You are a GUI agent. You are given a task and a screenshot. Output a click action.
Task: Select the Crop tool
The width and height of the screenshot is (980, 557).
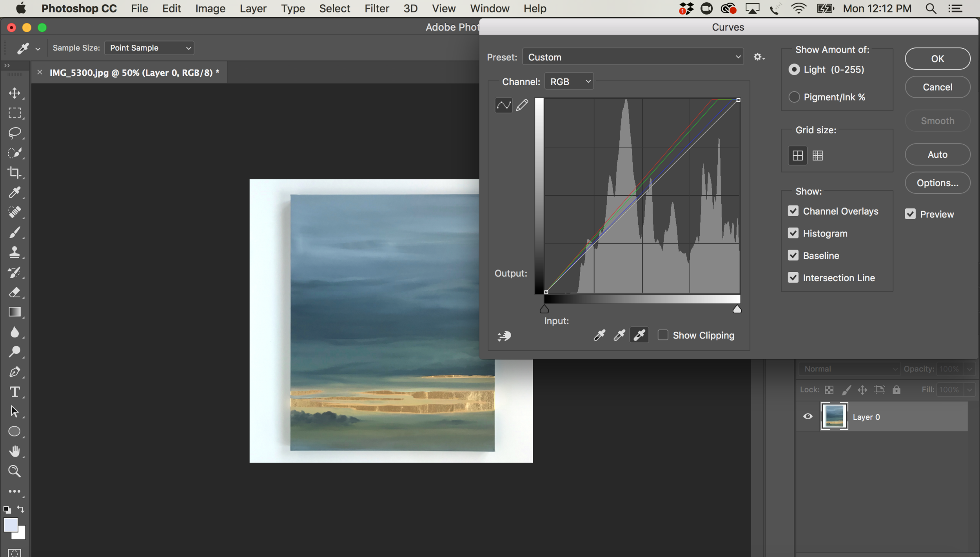(x=15, y=173)
